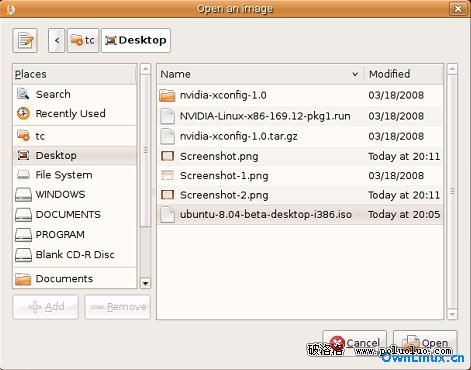The image size is (471, 370).
Task: Click the type-a-file-name pencil icon button
Action: [x=25, y=41]
